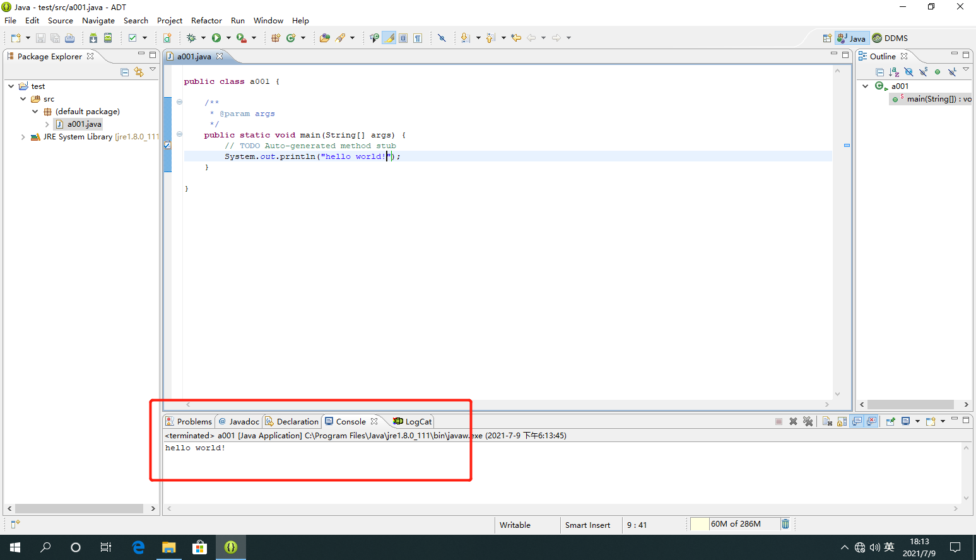Switch to the DDMS perspective
Image resolution: width=976 pixels, height=560 pixels.
(890, 38)
